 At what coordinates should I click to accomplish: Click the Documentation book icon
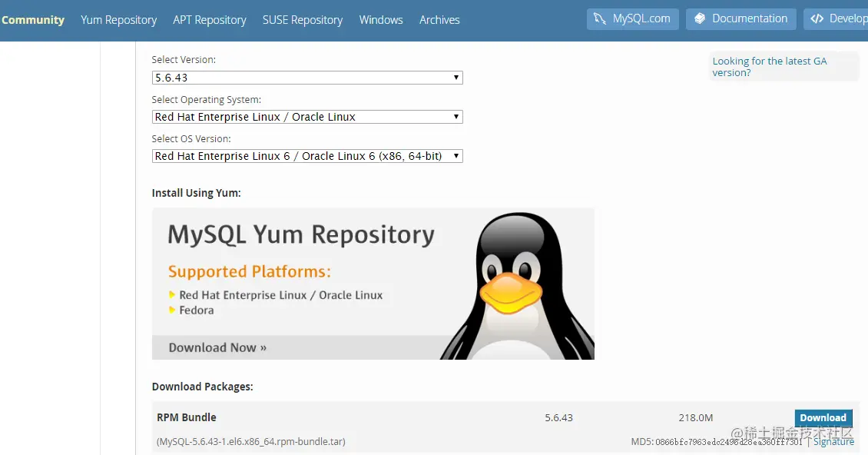pos(700,19)
